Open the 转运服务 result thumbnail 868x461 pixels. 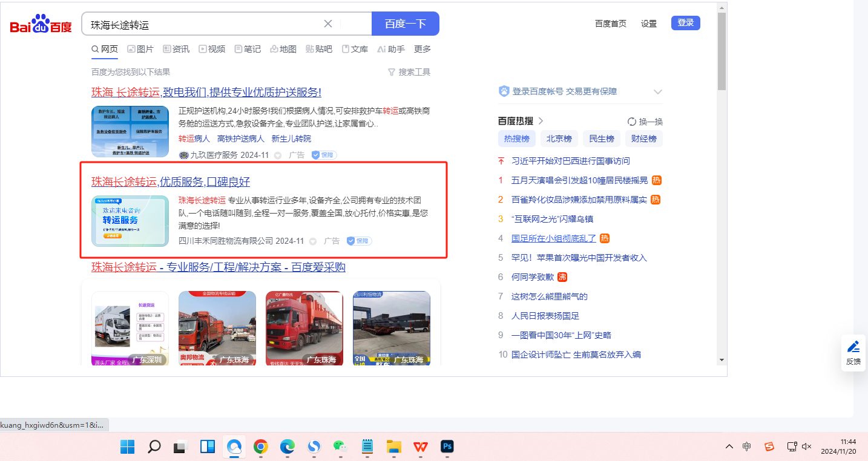(x=130, y=221)
